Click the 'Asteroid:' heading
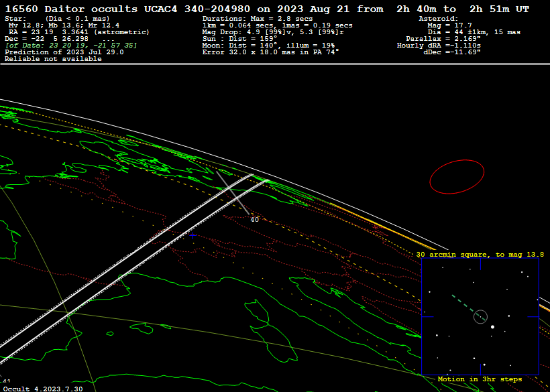The width and height of the screenshot is (550, 392). pos(439,19)
